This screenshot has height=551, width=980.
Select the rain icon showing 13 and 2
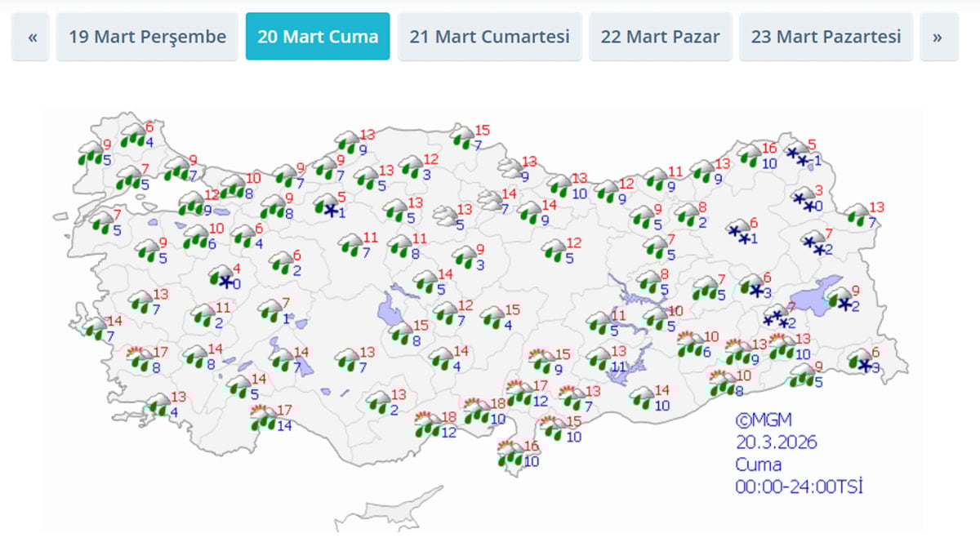[378, 402]
